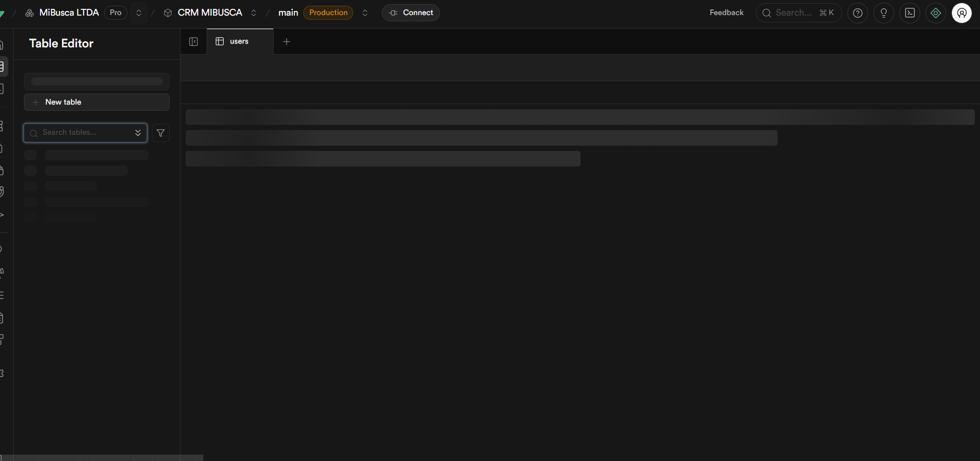
Task: Expand the organization switcher next to Pro
Action: coord(139,13)
